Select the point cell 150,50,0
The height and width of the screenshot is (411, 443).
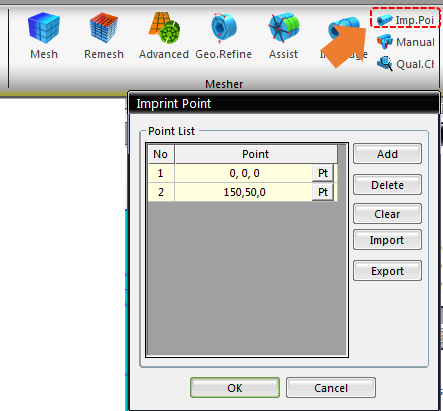[244, 192]
